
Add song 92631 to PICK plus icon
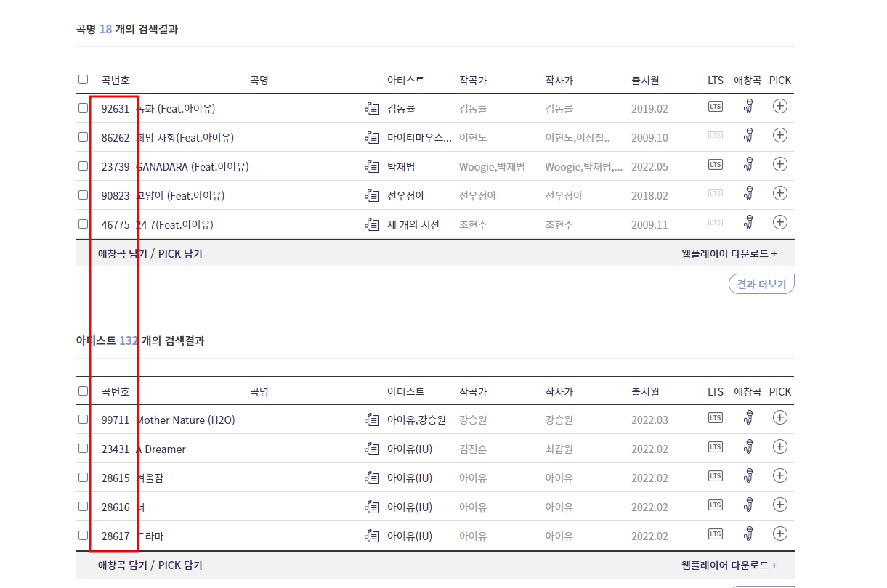[x=780, y=106]
